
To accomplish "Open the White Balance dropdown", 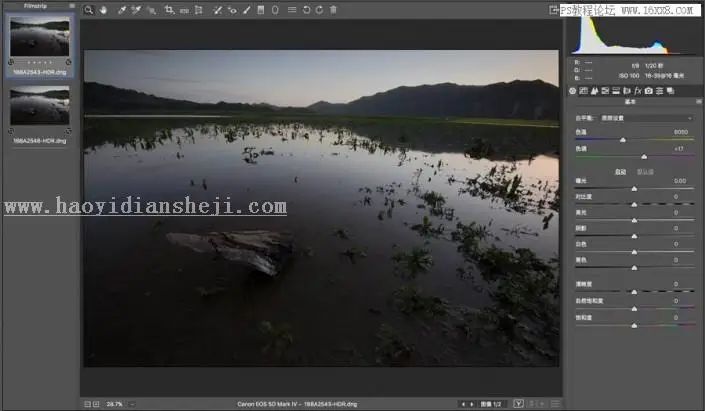I will 647,118.
